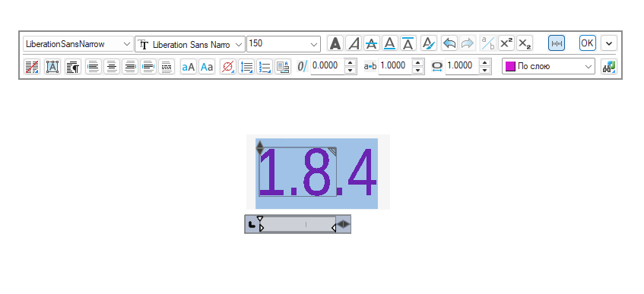Toggle underline formatting
Screen dimensions: 644x294
coord(389,43)
